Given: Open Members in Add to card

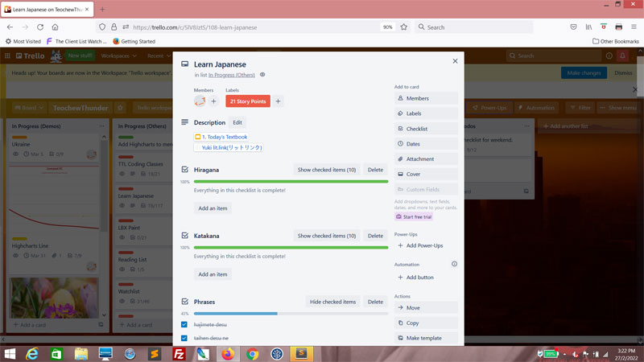Looking at the screenshot, I should [x=426, y=98].
